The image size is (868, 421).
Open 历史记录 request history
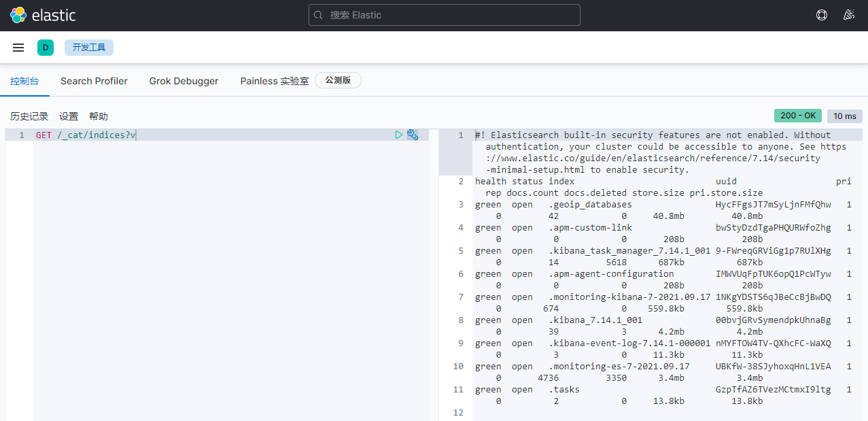click(x=29, y=116)
